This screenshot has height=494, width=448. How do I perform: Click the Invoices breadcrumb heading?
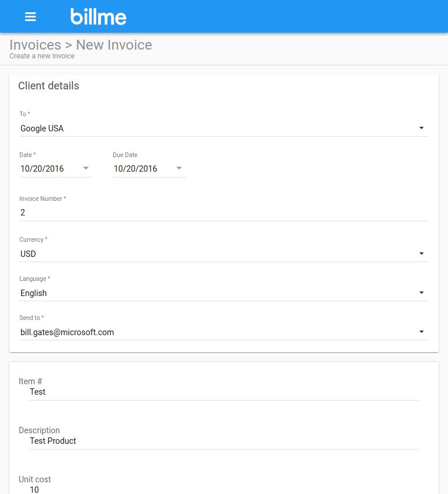pyautogui.click(x=35, y=45)
